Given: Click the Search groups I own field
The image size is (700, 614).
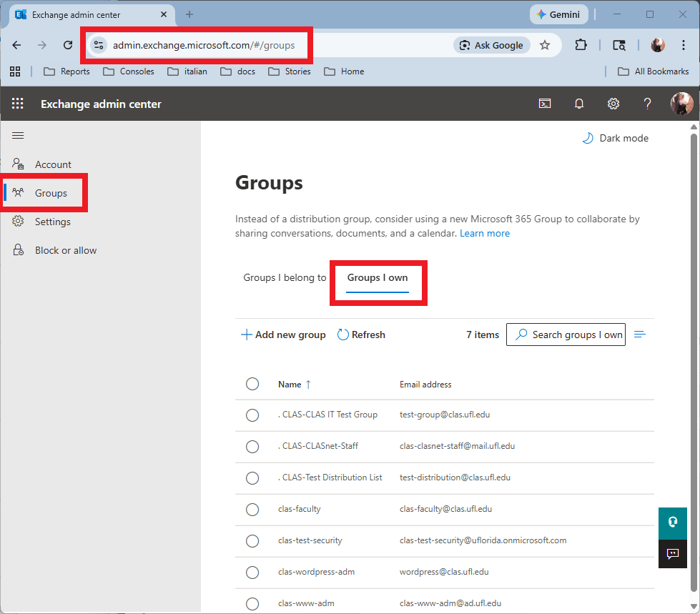Looking at the screenshot, I should click(566, 335).
